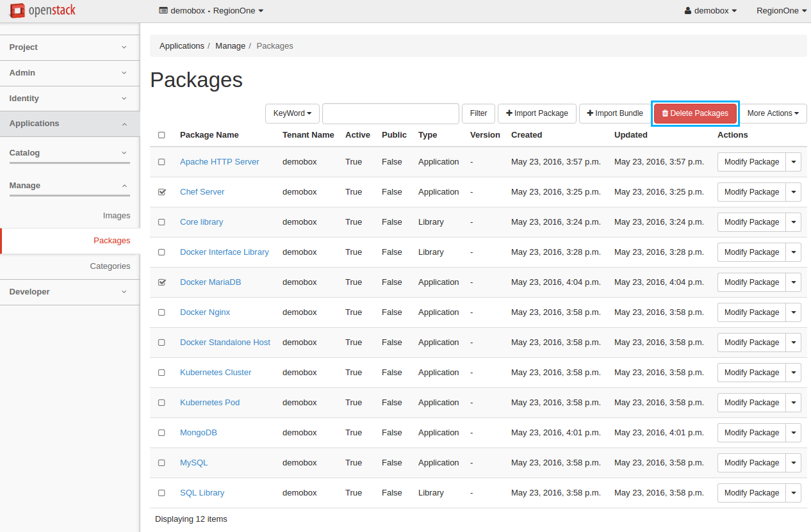Open the dropdown arrow on MySQL's Modify Package
This screenshot has width=811, height=532.
coord(793,462)
